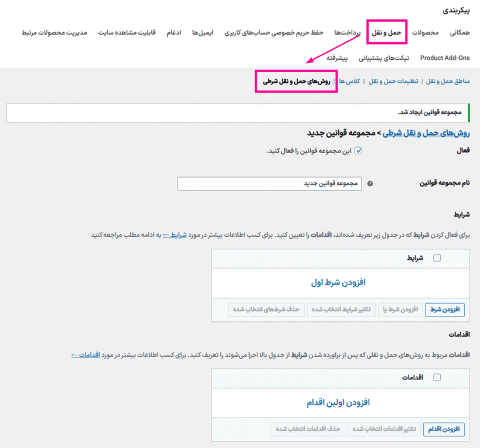Open the Product Add-Ons tab
Screen dimensions: 480x448
tap(445, 58)
